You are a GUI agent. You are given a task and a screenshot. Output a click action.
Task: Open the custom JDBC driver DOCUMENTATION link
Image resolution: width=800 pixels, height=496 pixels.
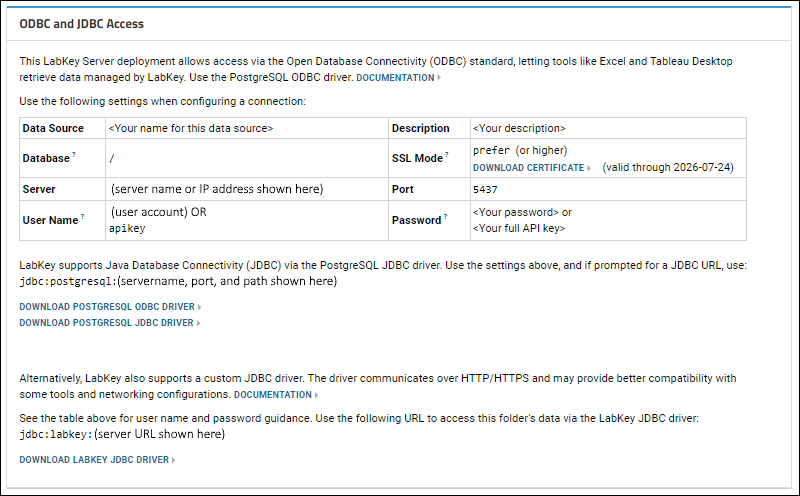[272, 394]
